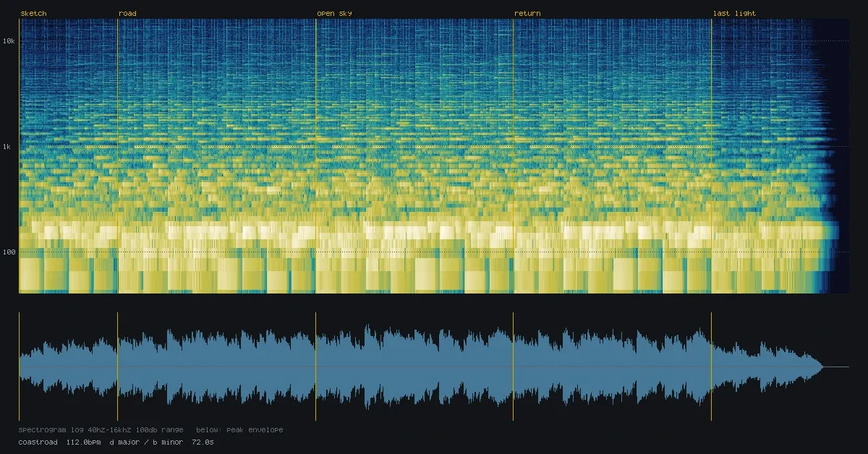
Task: Click the spectrogram range description text
Action: tap(101, 430)
